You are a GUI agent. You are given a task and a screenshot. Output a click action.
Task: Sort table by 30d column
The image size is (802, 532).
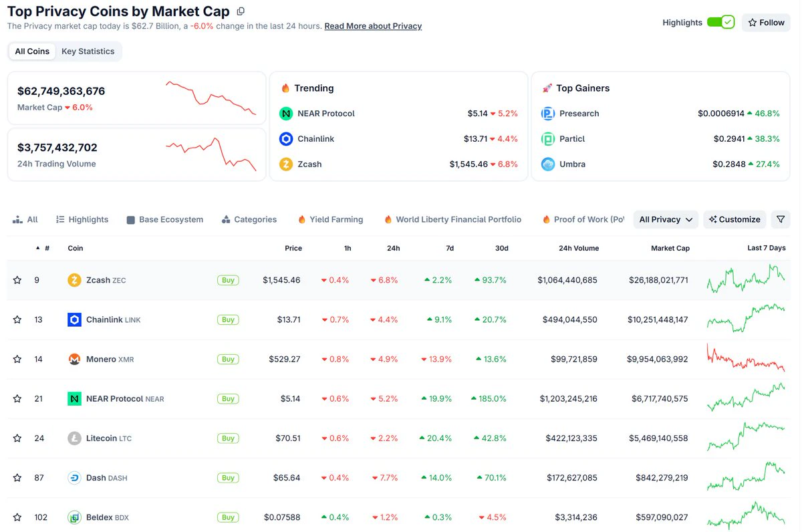tap(501, 248)
